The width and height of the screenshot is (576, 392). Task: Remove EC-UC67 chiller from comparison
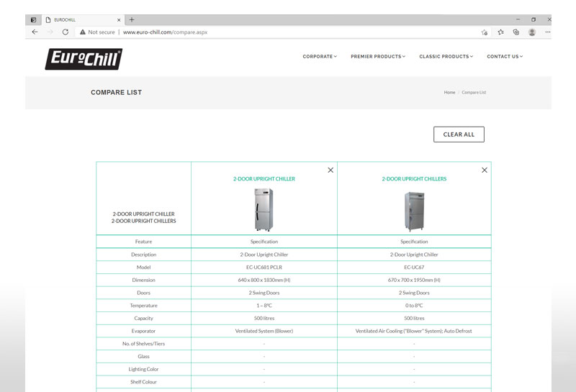click(485, 170)
